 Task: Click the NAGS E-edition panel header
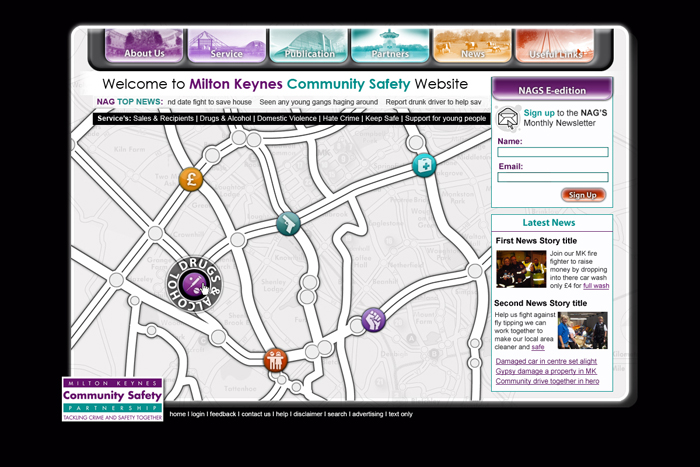pyautogui.click(x=552, y=89)
